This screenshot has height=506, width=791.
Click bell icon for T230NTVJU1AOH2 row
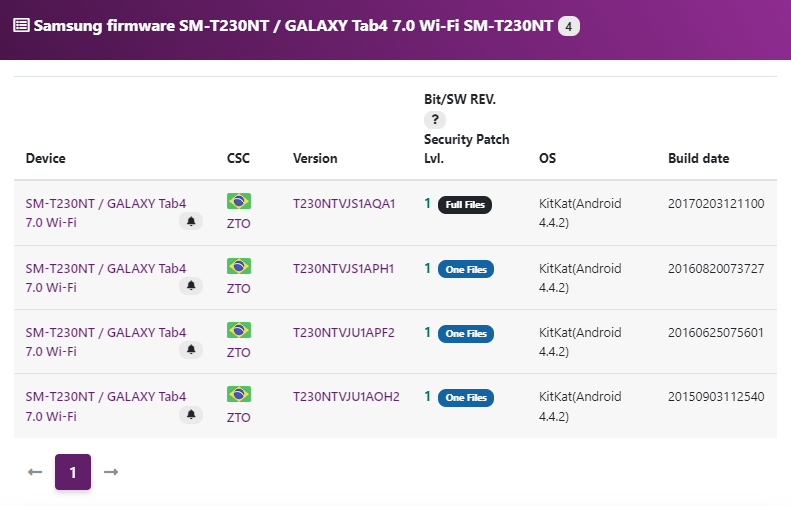(x=191, y=414)
